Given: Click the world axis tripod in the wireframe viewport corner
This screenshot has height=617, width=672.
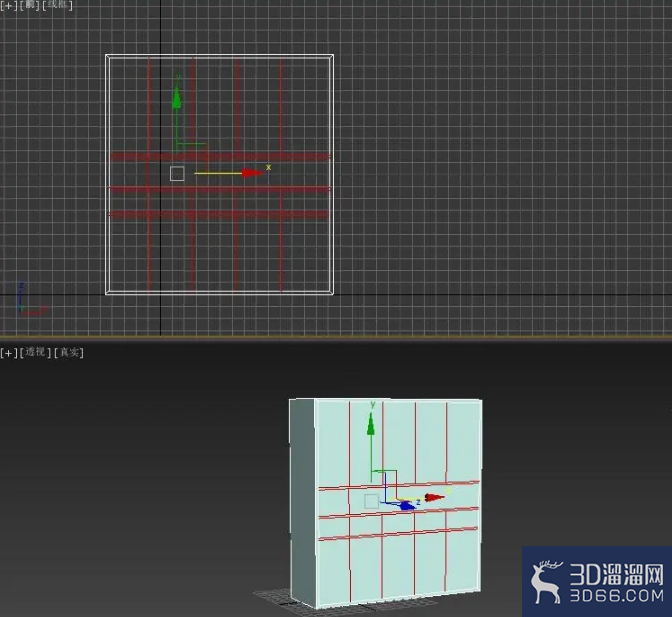Looking at the screenshot, I should (31, 300).
